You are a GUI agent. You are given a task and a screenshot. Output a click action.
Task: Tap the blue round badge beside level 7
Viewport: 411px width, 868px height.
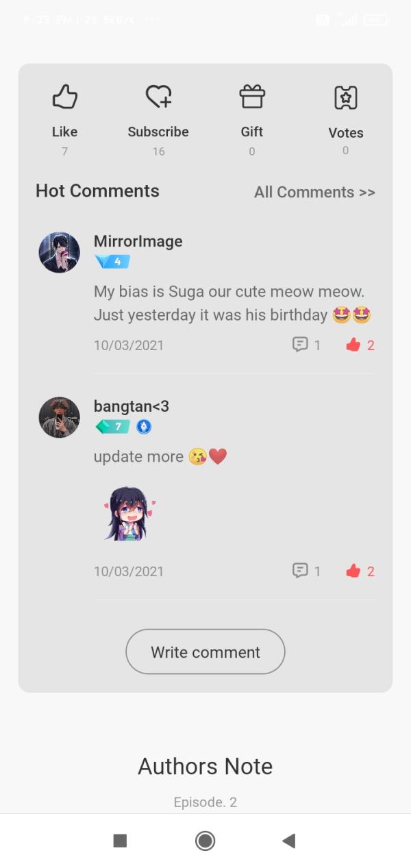(143, 427)
